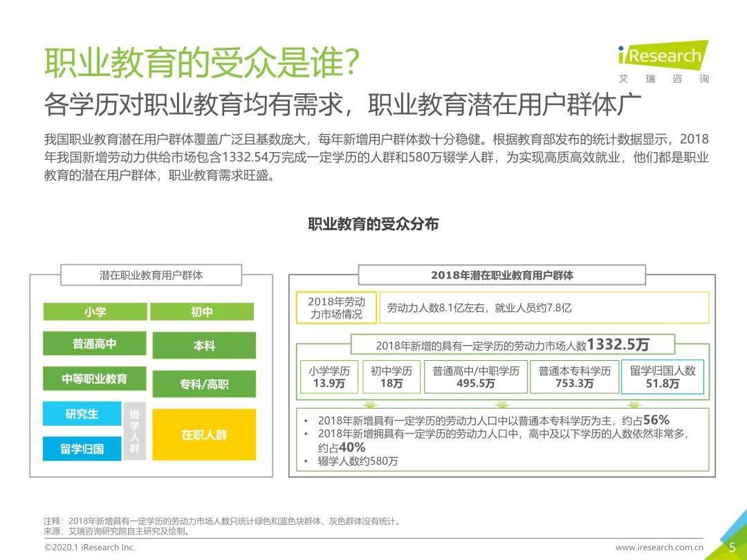Click the yellow 在职人群 block
The width and height of the screenshot is (747, 560).
203,435
